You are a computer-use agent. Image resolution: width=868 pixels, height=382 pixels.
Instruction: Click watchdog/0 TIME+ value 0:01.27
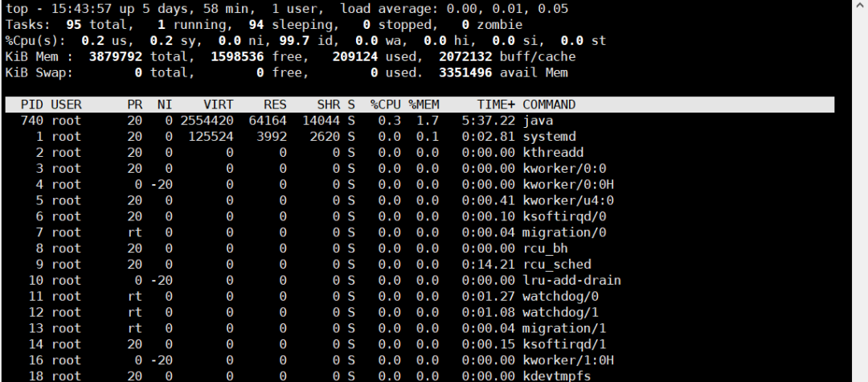tap(489, 296)
